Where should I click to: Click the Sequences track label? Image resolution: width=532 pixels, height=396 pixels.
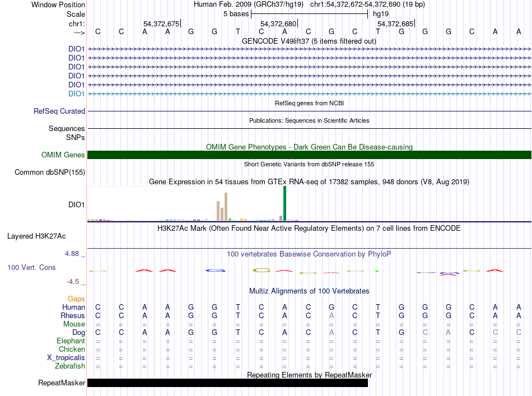[x=67, y=128]
